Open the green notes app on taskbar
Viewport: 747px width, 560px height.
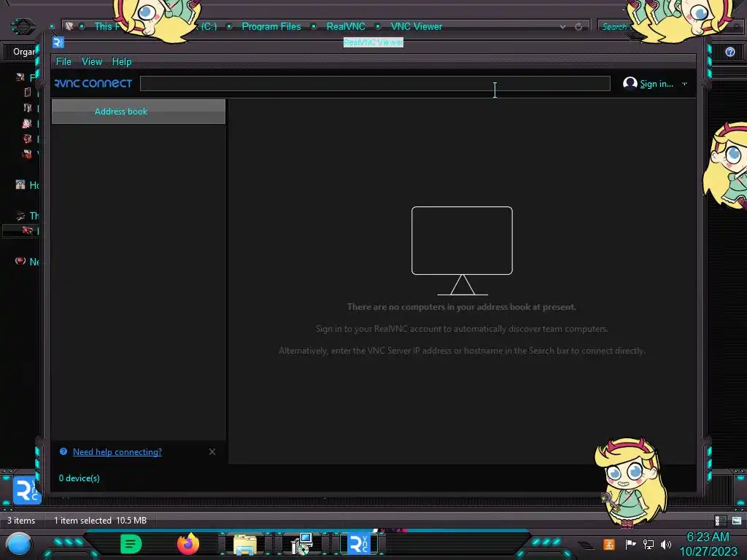pos(131,544)
